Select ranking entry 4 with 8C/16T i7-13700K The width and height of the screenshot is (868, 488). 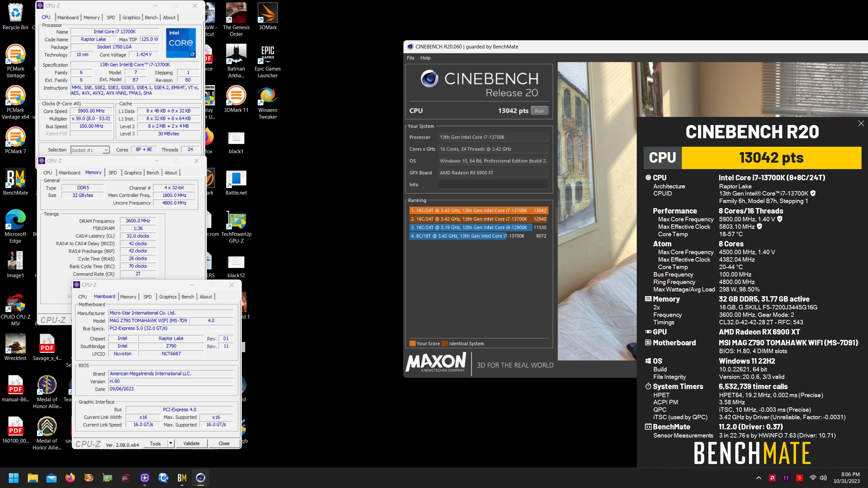(479, 236)
